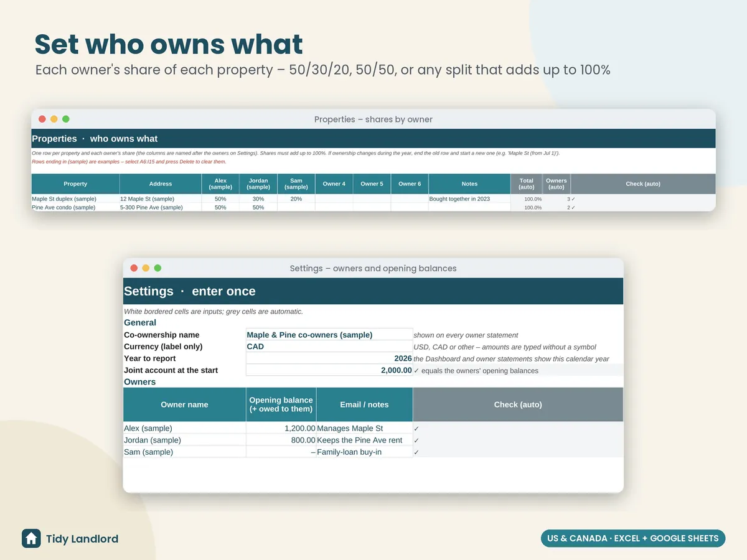Image resolution: width=747 pixels, height=560 pixels.
Task: Select the Address column header
Action: pyautogui.click(x=161, y=184)
